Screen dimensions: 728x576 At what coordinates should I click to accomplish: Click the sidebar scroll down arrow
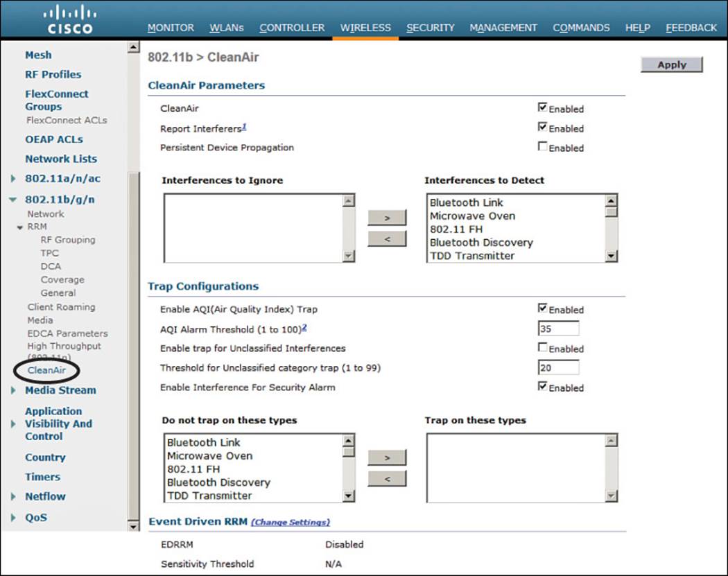pyautogui.click(x=133, y=526)
